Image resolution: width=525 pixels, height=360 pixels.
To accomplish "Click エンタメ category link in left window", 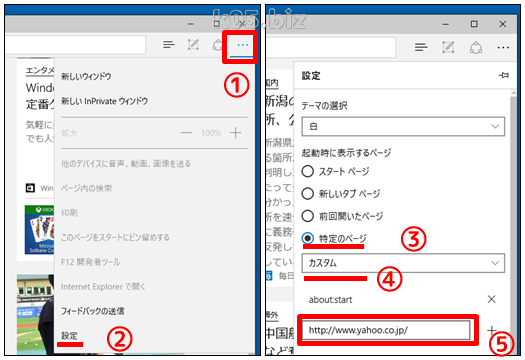I will tap(40, 70).
